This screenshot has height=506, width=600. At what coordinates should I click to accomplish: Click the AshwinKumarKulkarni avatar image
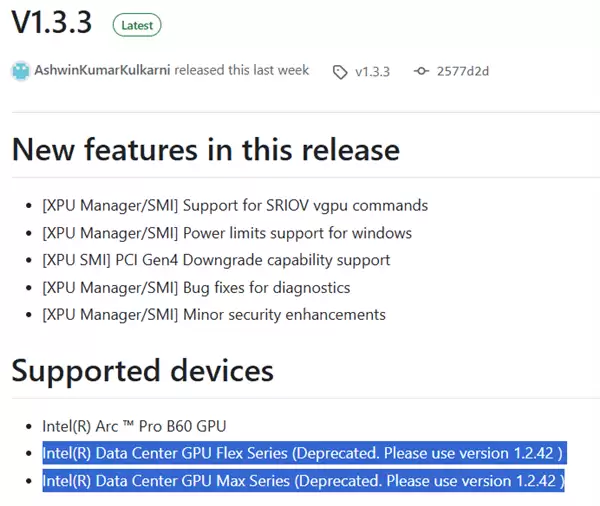tap(20, 72)
